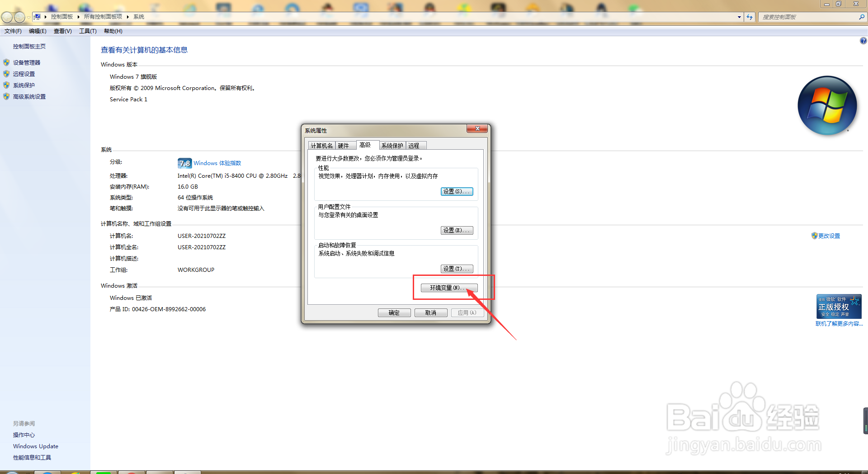Go to Control Panel Home
Screen dimensions: 868x474
click(29, 46)
